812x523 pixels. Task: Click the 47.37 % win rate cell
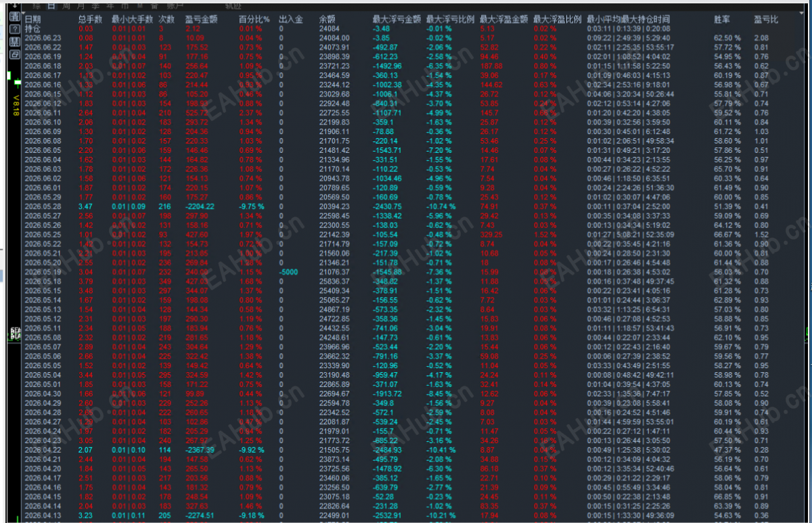[x=727, y=449]
